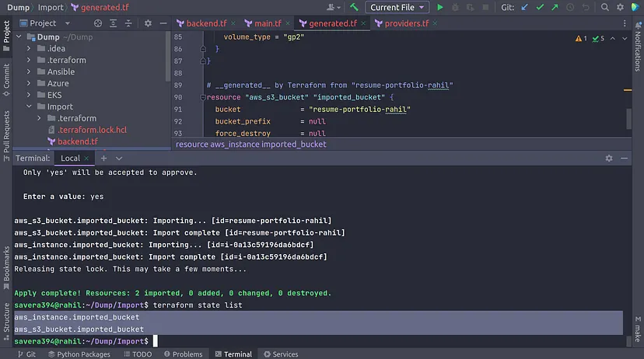Close the generated.tf tab

(363, 23)
